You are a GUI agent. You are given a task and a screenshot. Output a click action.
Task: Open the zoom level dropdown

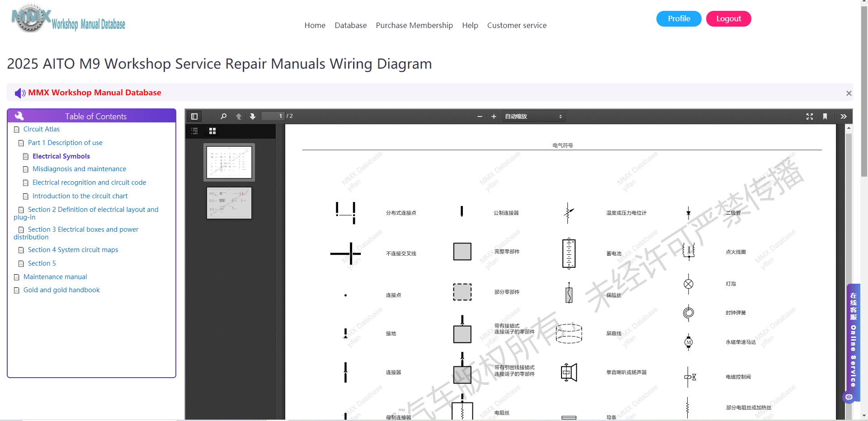(534, 117)
